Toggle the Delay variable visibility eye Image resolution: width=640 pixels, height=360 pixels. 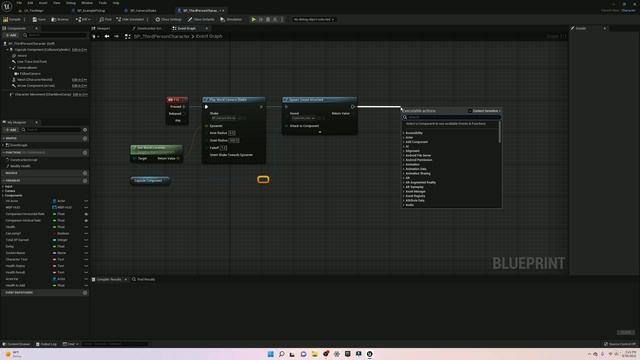click(x=86, y=247)
